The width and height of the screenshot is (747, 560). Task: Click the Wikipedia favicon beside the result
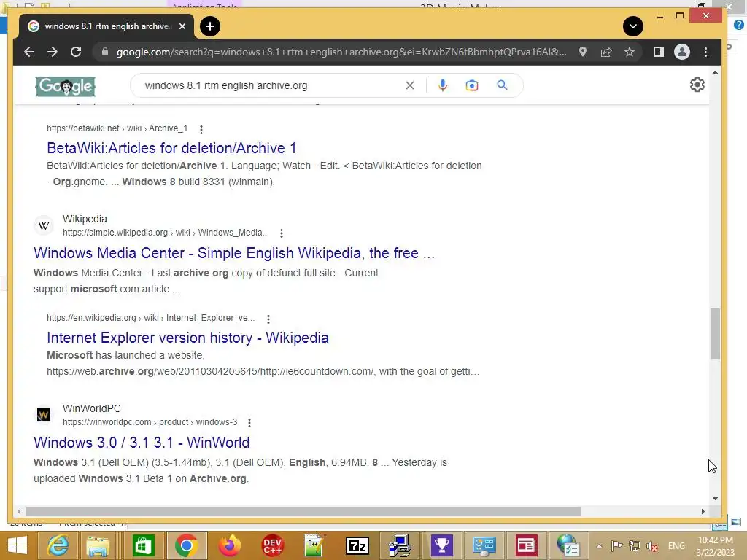tap(43, 225)
